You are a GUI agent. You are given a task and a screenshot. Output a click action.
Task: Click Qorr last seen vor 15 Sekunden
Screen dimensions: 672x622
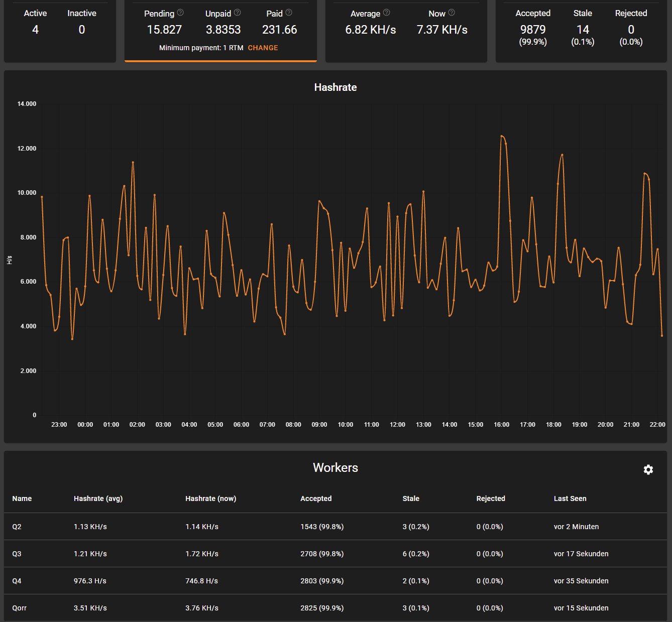click(581, 608)
